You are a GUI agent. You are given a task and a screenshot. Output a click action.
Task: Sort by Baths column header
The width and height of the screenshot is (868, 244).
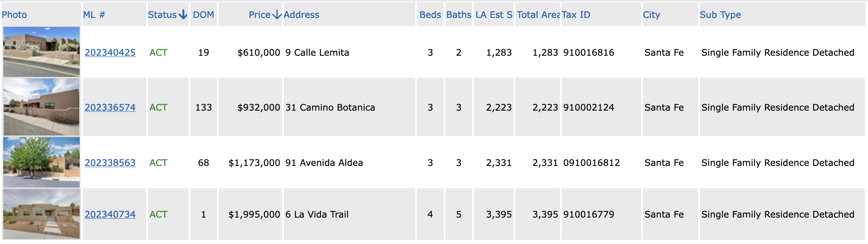pos(459,15)
